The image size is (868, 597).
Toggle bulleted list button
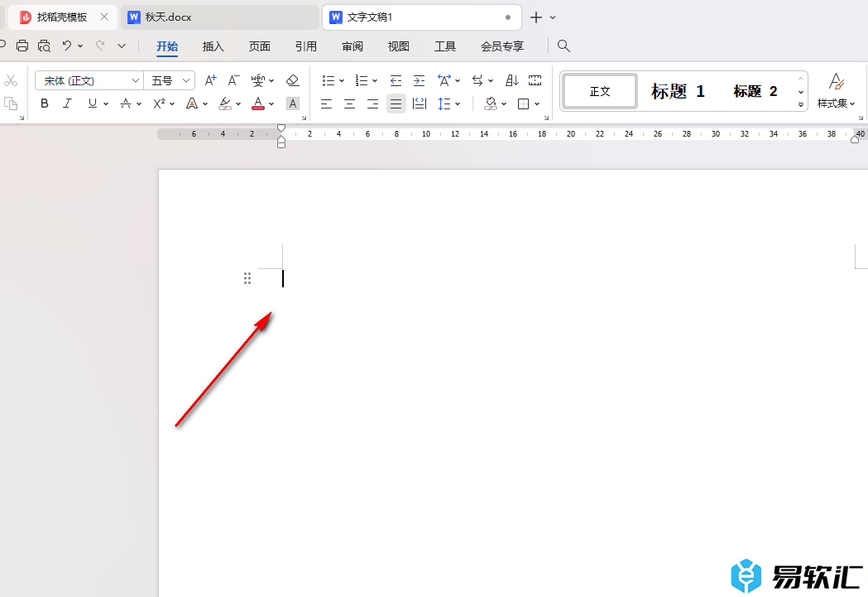tap(328, 81)
